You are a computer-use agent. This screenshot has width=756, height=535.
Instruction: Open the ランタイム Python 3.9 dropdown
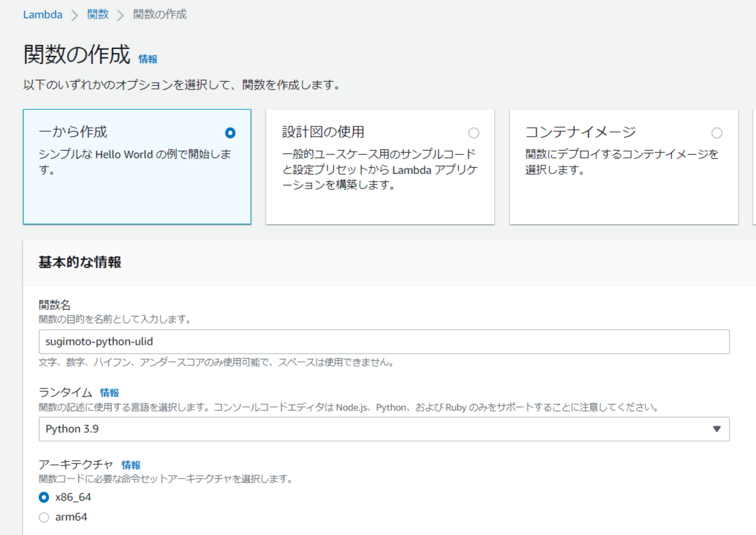(x=384, y=429)
